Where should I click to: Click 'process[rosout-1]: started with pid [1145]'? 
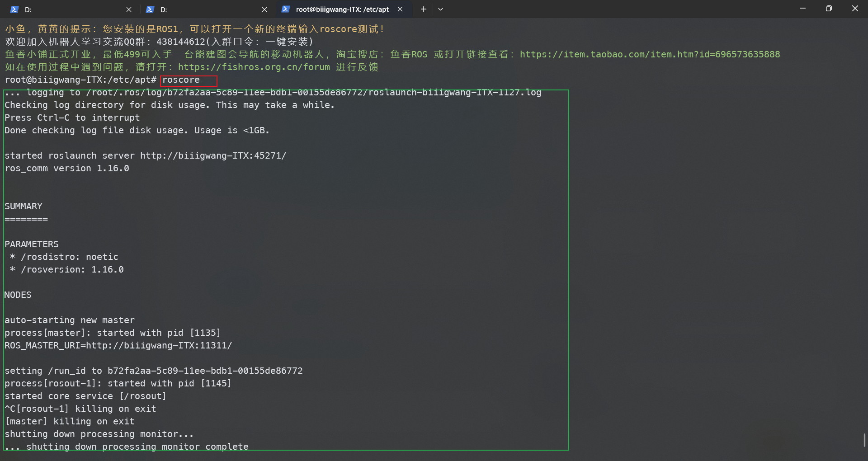(x=118, y=383)
